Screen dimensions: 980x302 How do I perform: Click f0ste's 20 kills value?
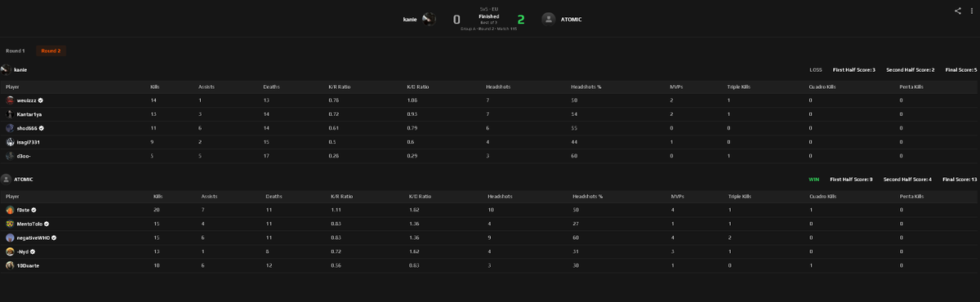point(158,210)
